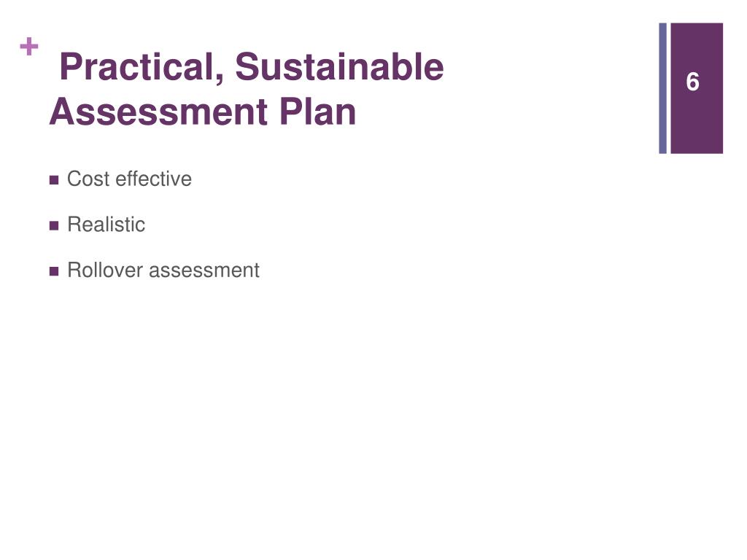
Task: Click the letter S in Sustainable
Action: pos(246,66)
